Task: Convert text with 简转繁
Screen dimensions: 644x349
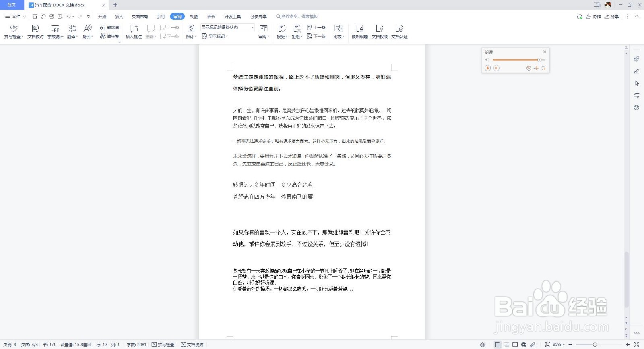Action: point(109,36)
